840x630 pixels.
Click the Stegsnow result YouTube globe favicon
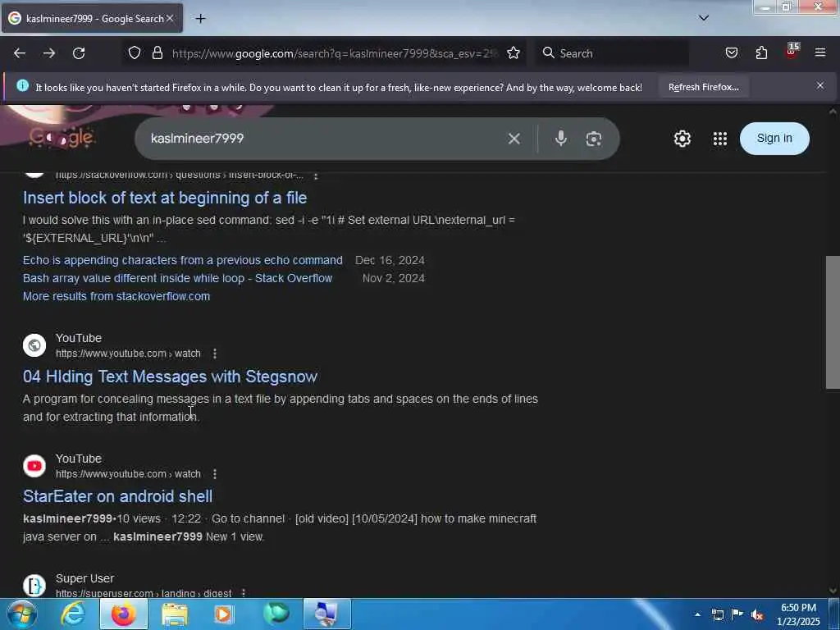pos(34,345)
